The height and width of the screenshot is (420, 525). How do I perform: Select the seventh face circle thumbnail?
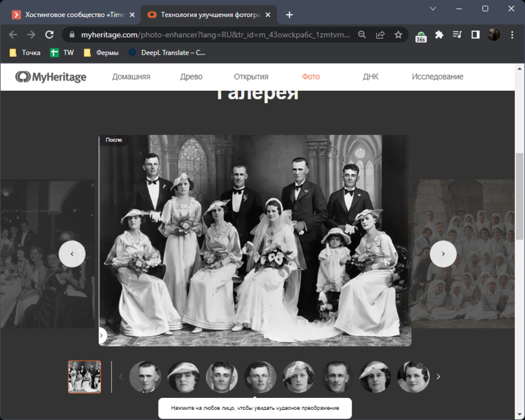point(375,377)
